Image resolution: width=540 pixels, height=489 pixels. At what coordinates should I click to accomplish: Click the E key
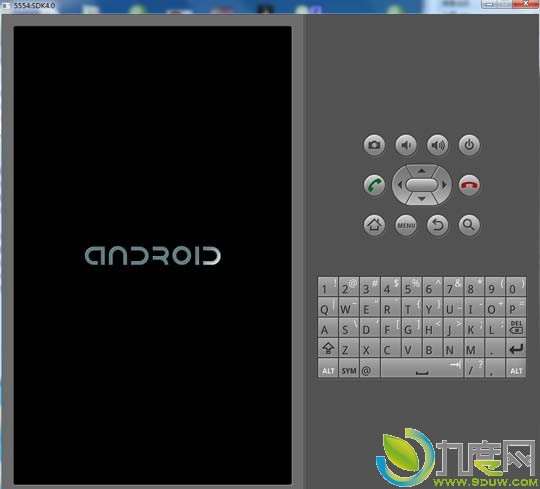(370, 307)
